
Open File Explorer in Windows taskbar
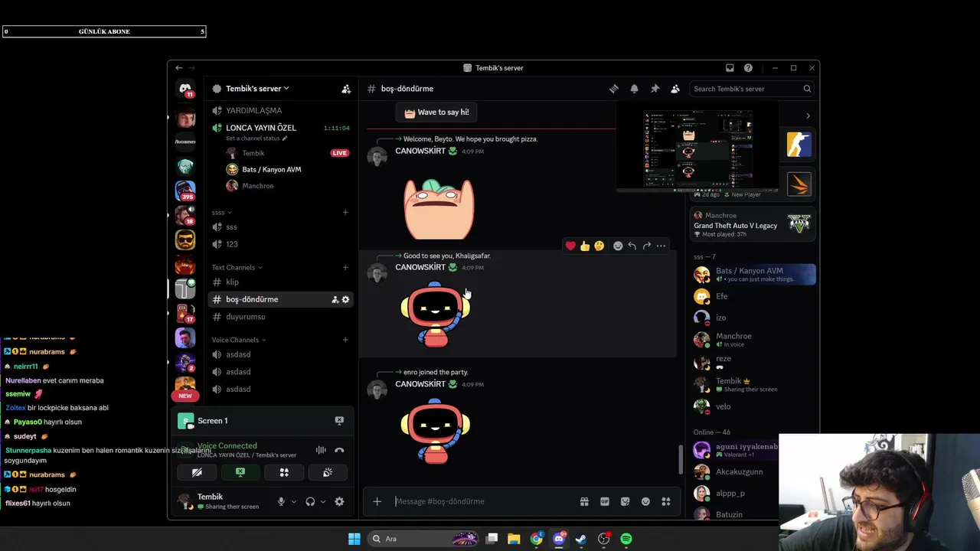(x=514, y=539)
